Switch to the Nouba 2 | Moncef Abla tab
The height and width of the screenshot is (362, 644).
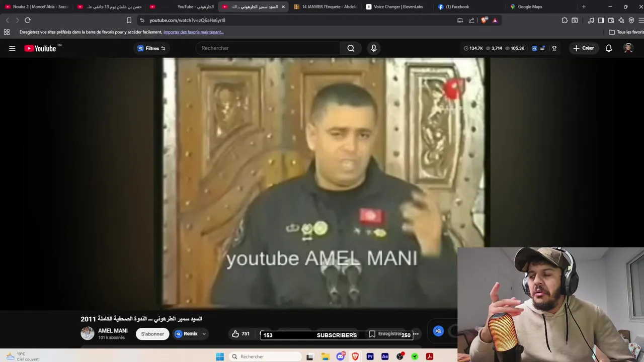point(36,7)
